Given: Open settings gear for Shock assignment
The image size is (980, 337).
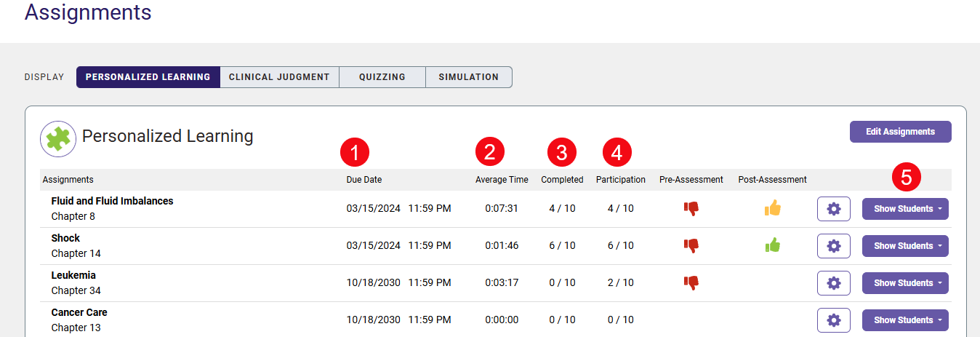Looking at the screenshot, I should [x=834, y=246].
